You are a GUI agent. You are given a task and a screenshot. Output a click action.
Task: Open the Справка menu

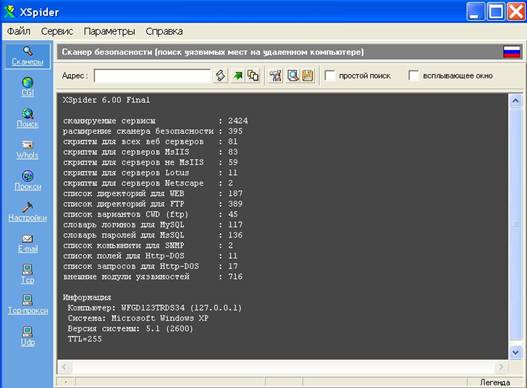(164, 31)
